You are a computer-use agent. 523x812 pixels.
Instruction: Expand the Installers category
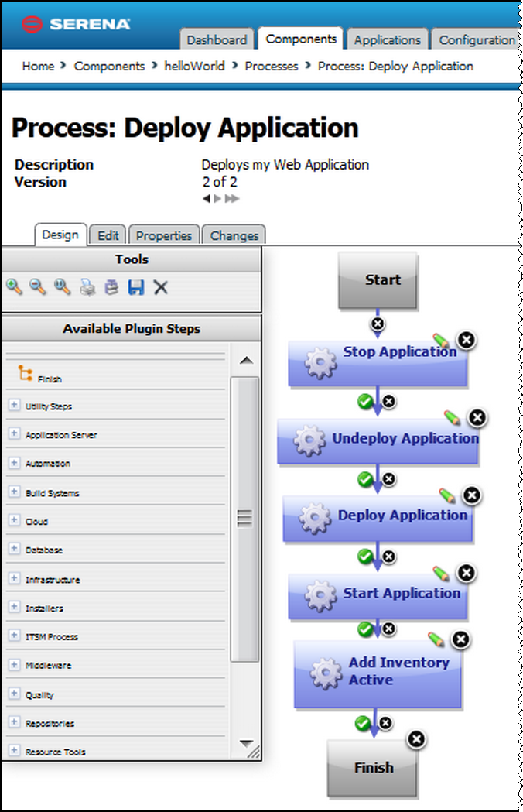tap(15, 606)
